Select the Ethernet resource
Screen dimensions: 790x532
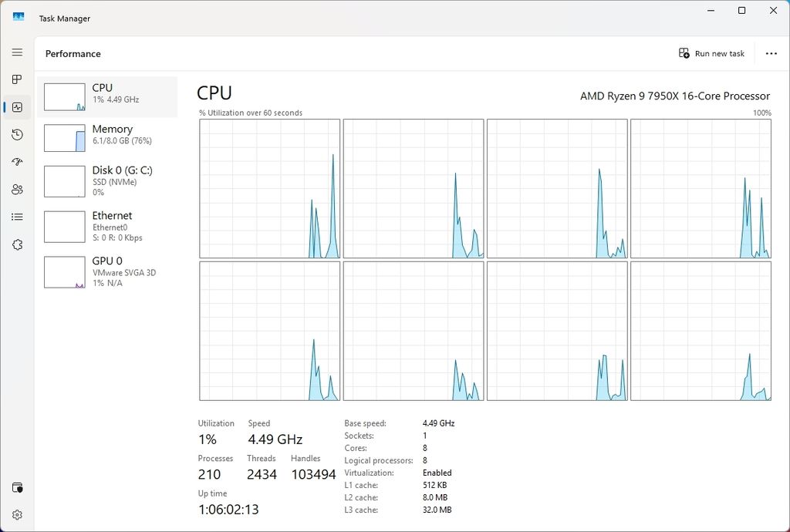pyautogui.click(x=107, y=227)
